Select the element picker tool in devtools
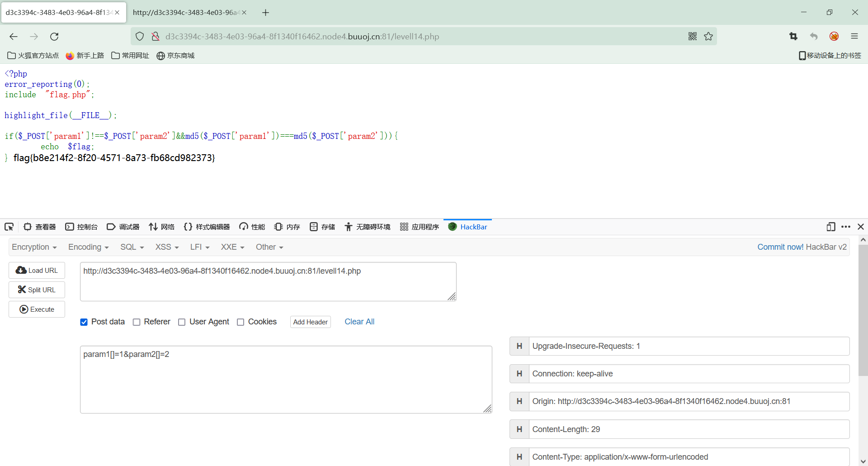This screenshot has width=868, height=466. [x=9, y=227]
